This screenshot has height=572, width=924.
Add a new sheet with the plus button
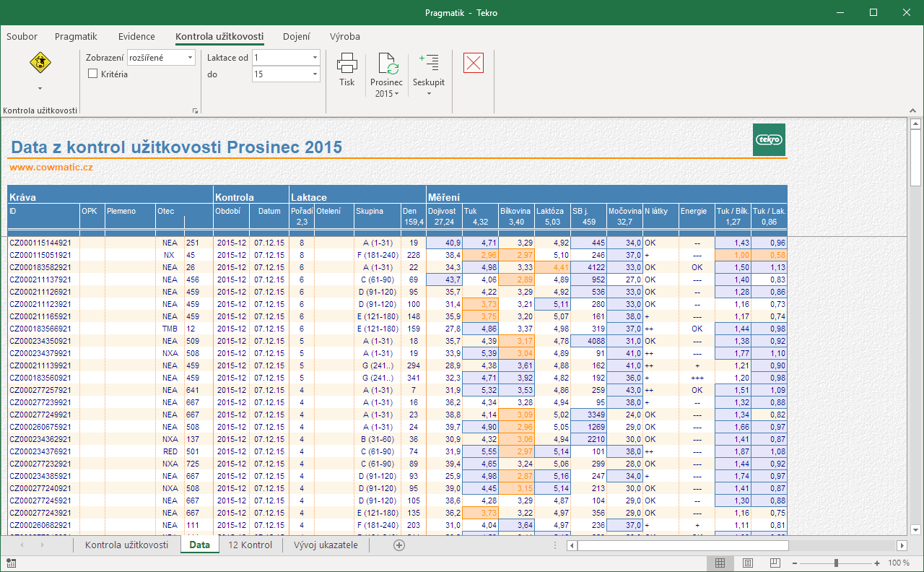coord(399,545)
